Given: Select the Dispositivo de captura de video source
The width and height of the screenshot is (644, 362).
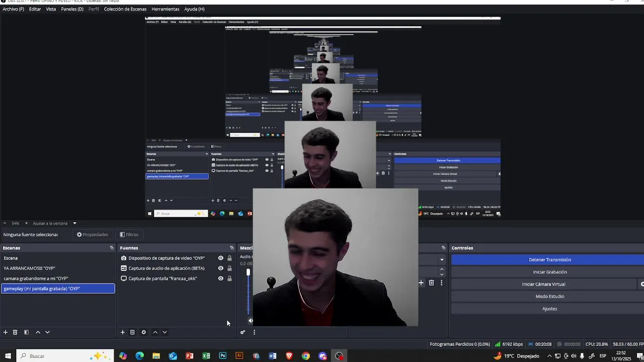Looking at the screenshot, I should point(167,258).
